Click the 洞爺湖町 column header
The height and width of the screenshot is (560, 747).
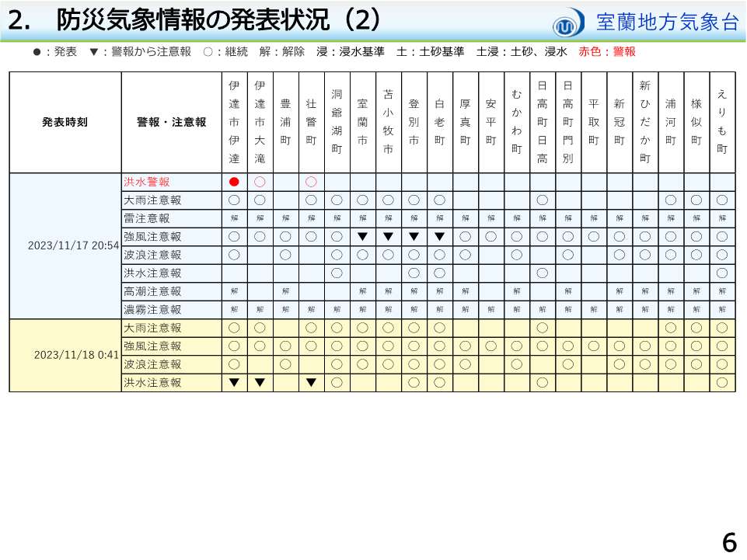[x=337, y=122]
